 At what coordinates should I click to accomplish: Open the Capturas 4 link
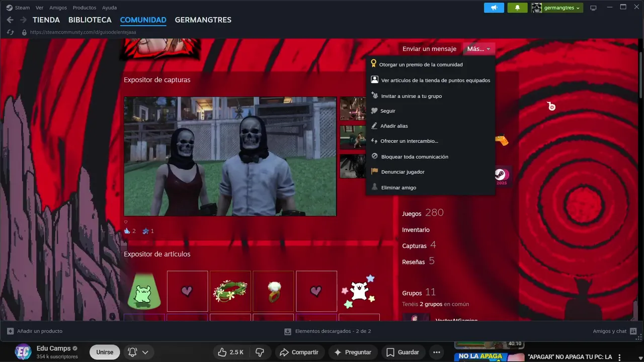click(419, 245)
